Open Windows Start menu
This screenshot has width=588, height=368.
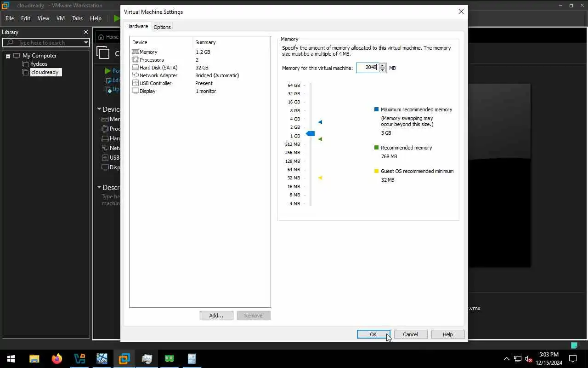point(11,359)
